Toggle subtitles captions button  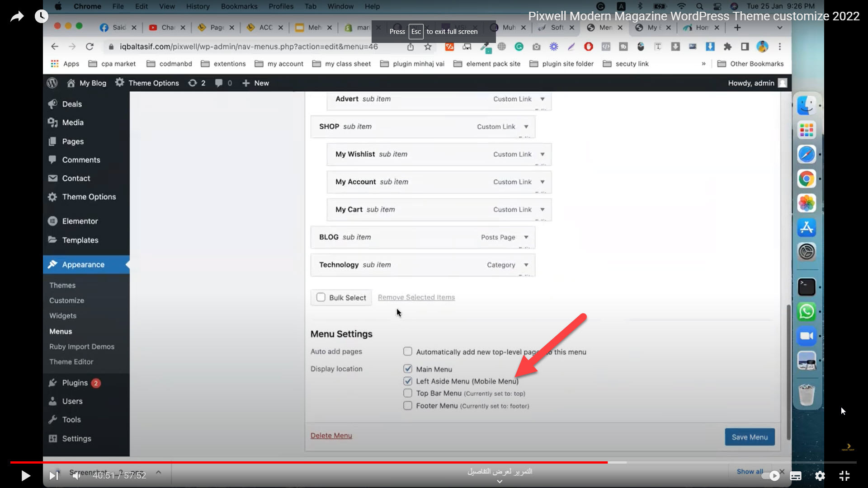coord(796,476)
